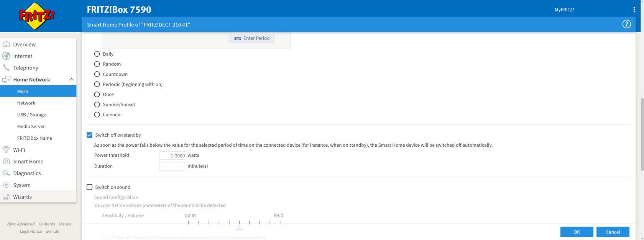Open the Mesh submenu item

click(38, 91)
